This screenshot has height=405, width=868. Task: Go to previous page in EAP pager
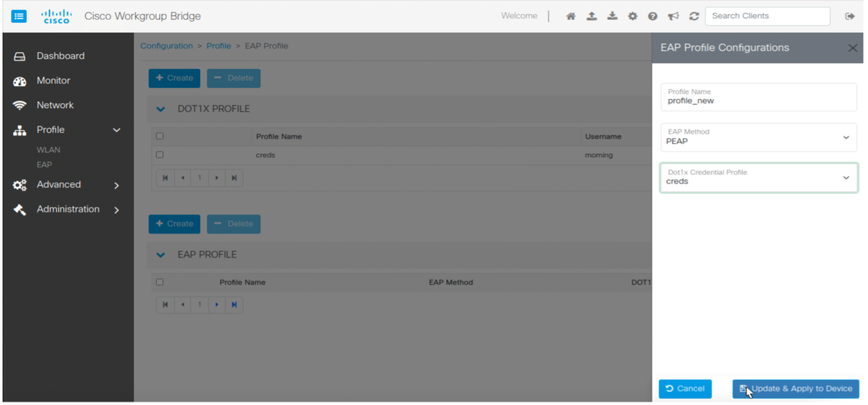[x=183, y=305]
